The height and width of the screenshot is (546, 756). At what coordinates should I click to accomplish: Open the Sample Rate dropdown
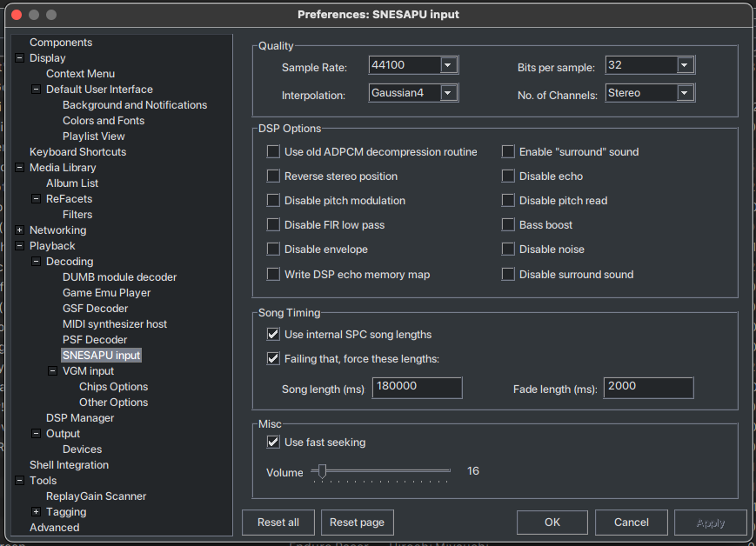click(x=448, y=65)
